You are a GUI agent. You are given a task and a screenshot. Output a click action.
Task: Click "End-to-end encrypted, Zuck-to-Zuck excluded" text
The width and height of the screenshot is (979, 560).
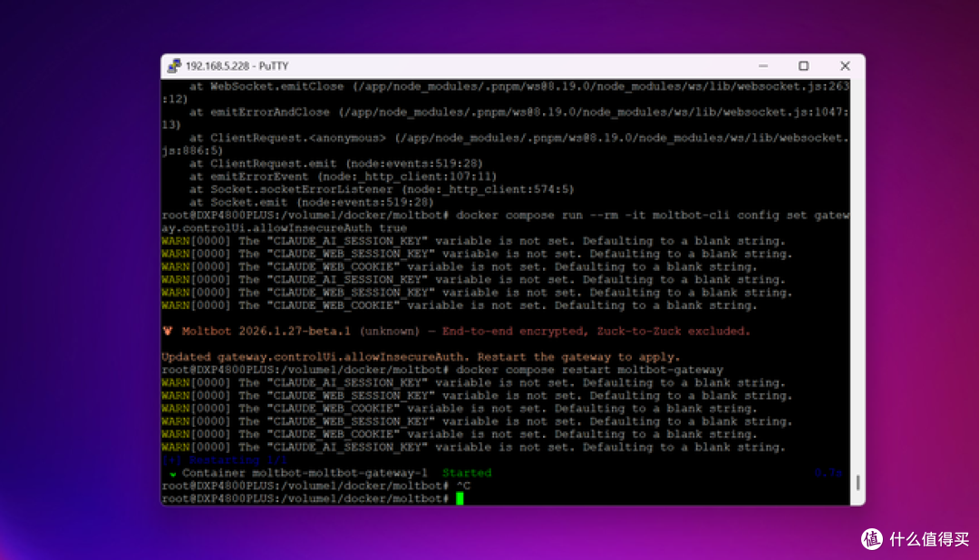point(596,331)
